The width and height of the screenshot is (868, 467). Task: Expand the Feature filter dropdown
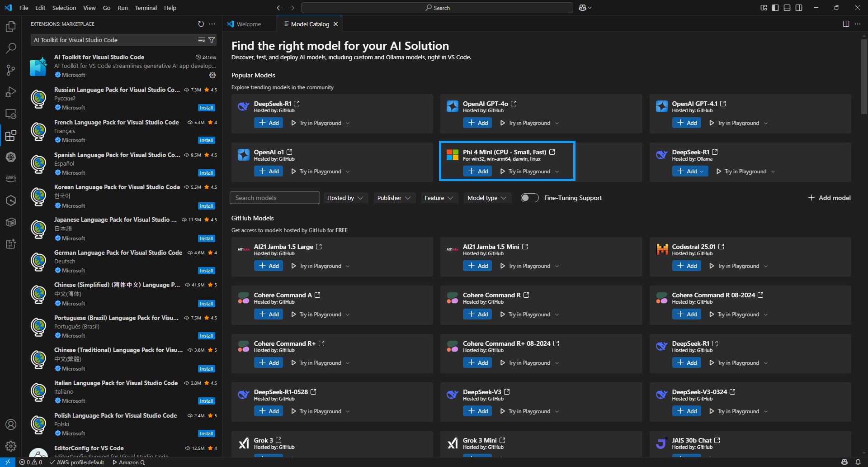pyautogui.click(x=439, y=198)
